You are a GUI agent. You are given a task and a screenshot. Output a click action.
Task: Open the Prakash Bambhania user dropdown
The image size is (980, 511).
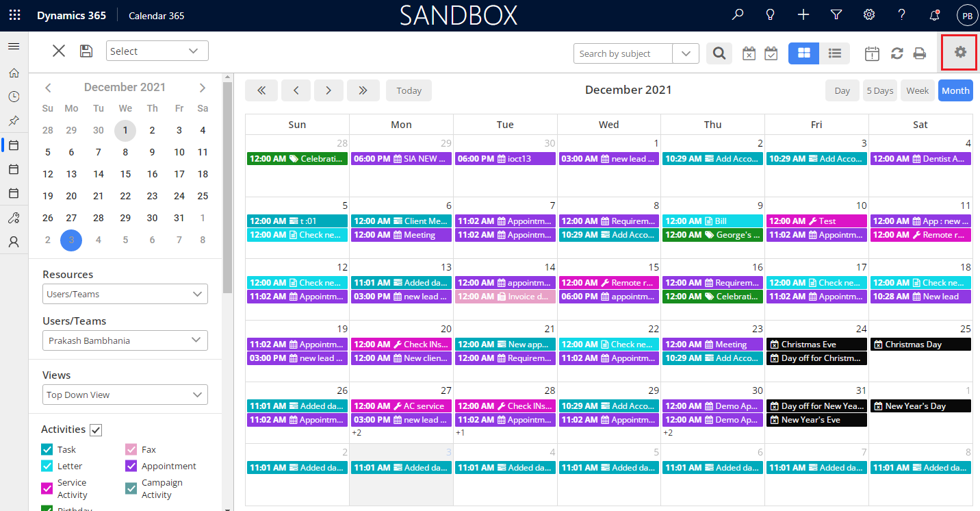125,340
